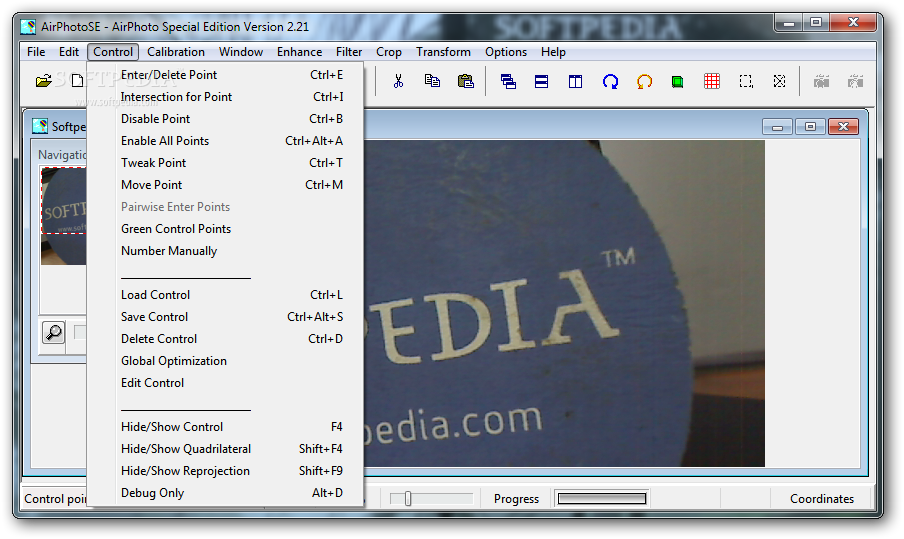Open the Transform menu
Image resolution: width=904 pixels, height=539 pixels.
click(443, 52)
